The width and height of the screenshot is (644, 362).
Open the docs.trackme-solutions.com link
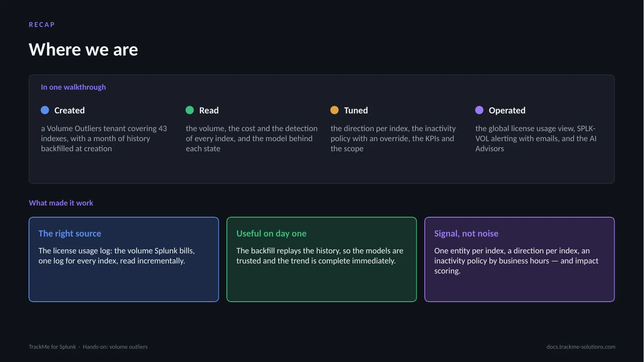[x=581, y=347]
